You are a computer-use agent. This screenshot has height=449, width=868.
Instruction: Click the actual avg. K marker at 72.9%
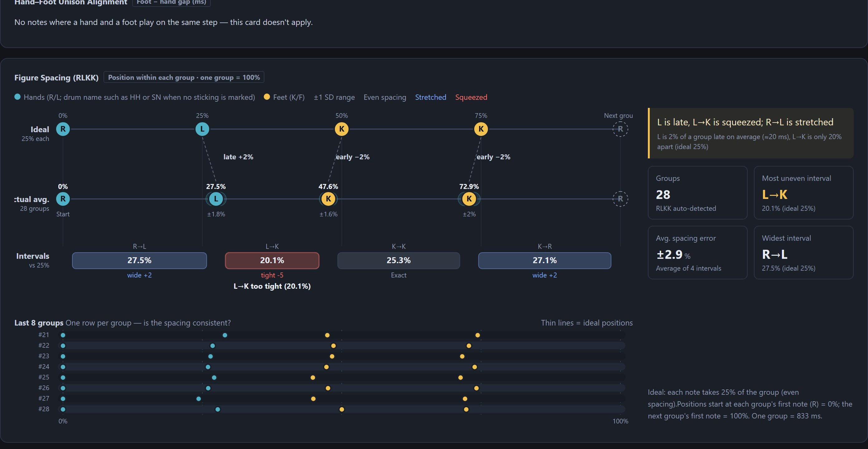coord(469,199)
